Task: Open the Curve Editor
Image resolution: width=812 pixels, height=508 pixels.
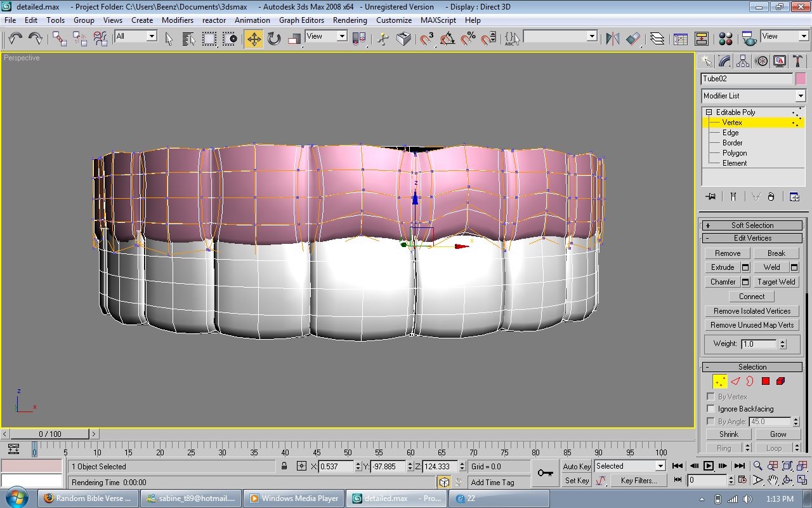Action: [681, 39]
